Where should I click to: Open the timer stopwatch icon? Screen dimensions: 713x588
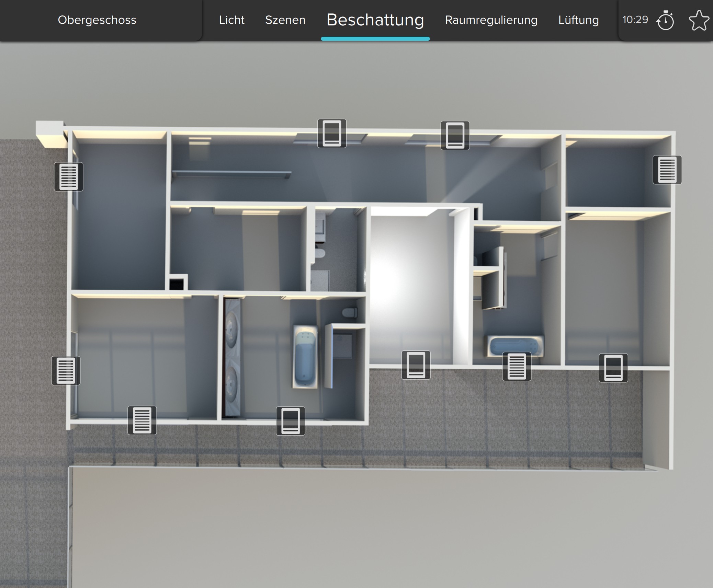665,20
